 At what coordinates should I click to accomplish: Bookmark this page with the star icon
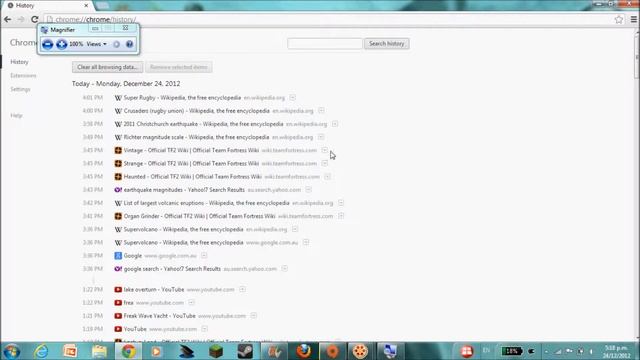click(619, 19)
